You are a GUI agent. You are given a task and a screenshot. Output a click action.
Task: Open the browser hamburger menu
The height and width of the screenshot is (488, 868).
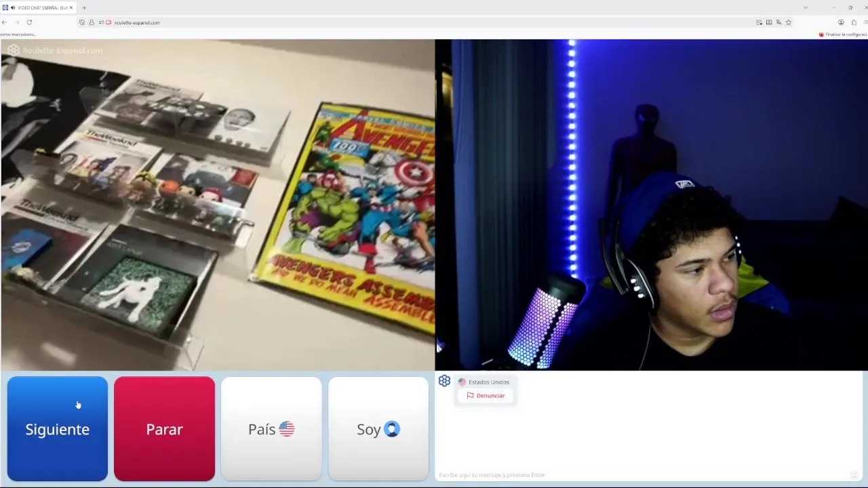click(865, 22)
